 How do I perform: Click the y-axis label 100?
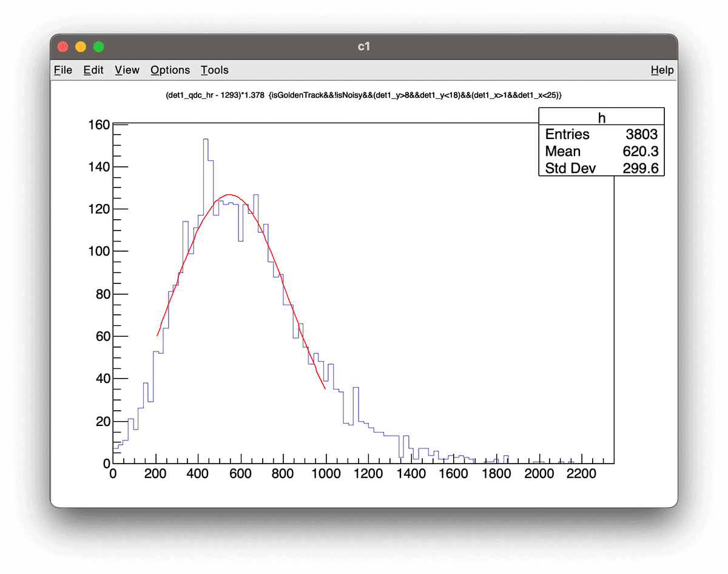99,251
